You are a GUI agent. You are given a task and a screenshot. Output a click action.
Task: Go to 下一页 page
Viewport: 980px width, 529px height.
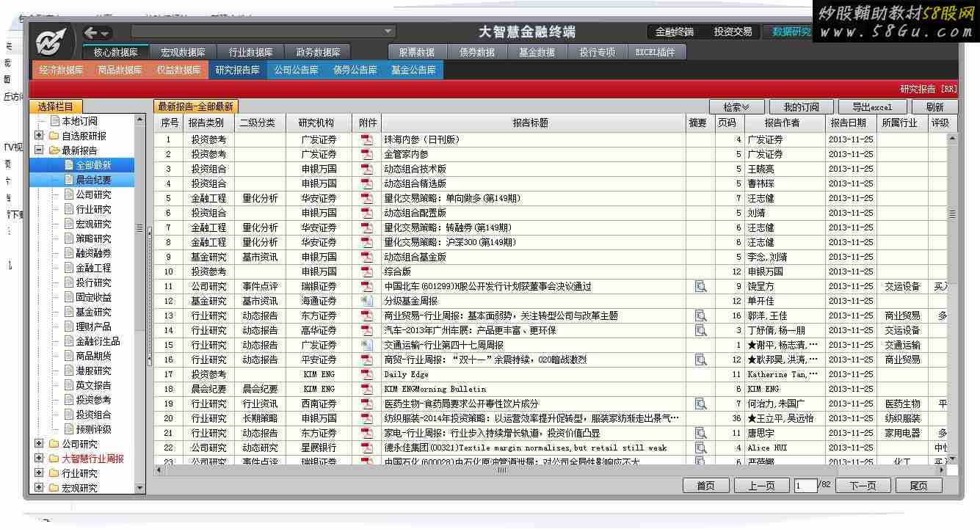862,486
